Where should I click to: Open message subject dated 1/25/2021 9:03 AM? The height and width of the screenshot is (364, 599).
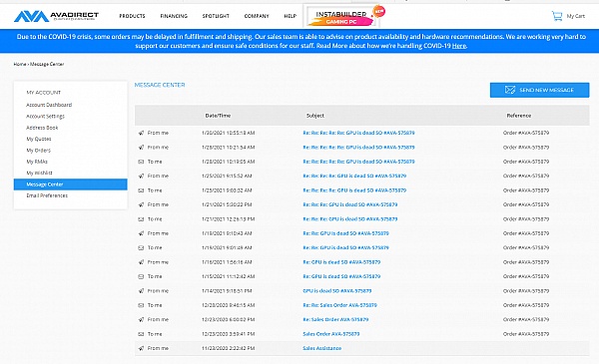click(x=354, y=190)
